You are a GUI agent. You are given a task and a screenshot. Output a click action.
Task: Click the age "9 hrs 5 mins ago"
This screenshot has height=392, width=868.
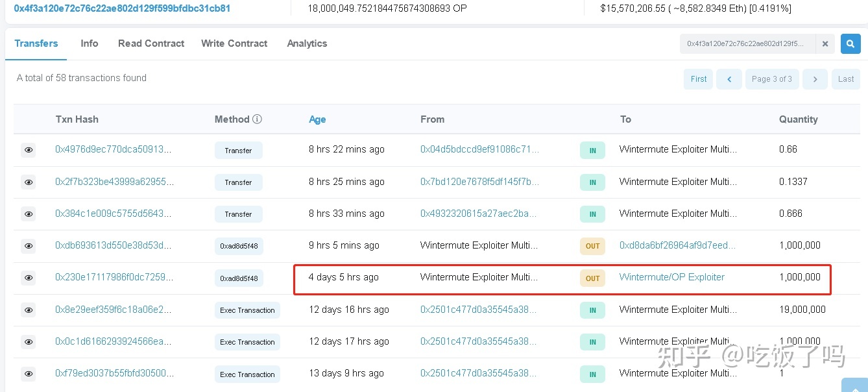click(344, 245)
